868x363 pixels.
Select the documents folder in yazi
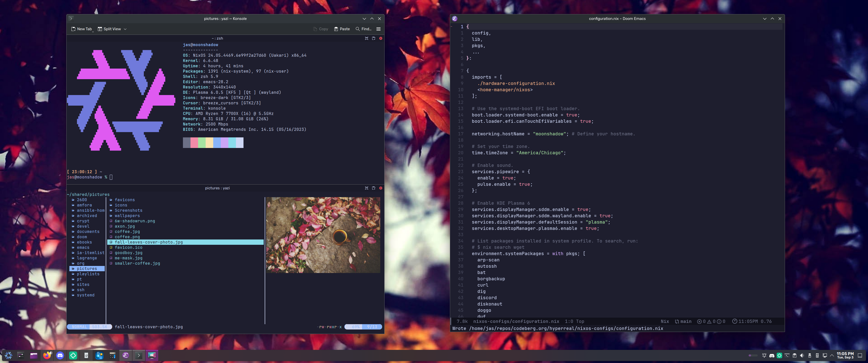(x=88, y=232)
